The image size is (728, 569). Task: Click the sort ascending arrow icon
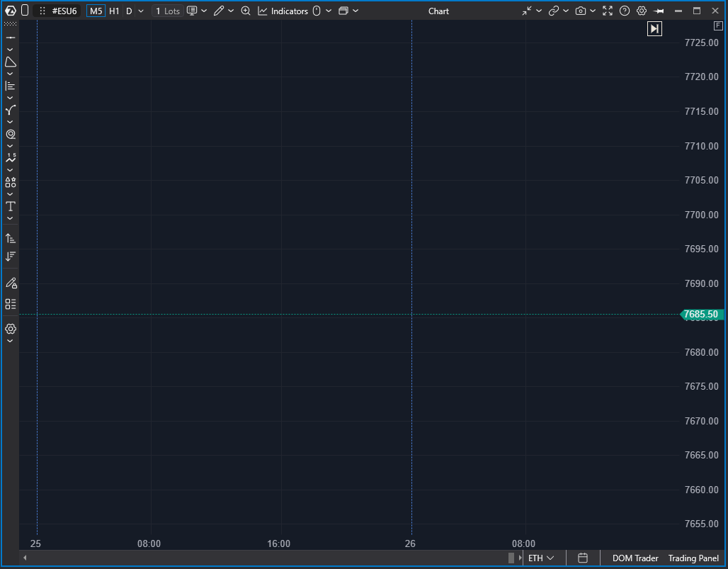pos(10,238)
